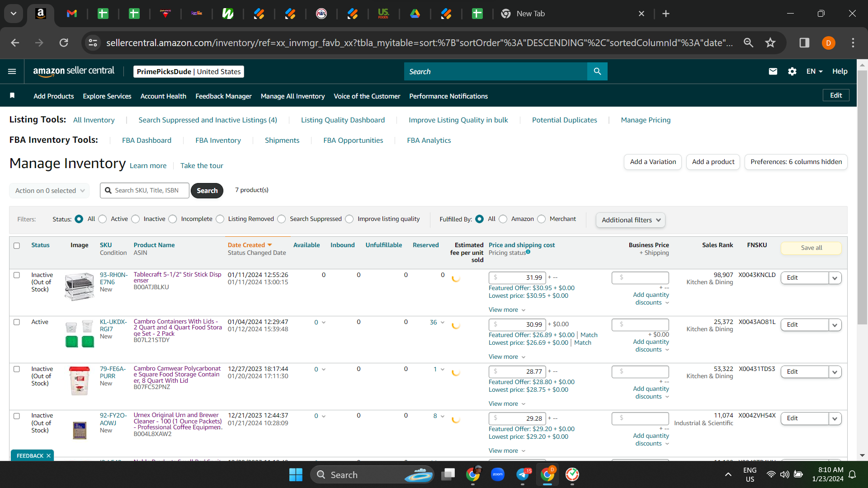The height and width of the screenshot is (488, 868).
Task: Open Edit dropdown arrow for Cambro Containers row
Action: pyautogui.click(x=835, y=325)
